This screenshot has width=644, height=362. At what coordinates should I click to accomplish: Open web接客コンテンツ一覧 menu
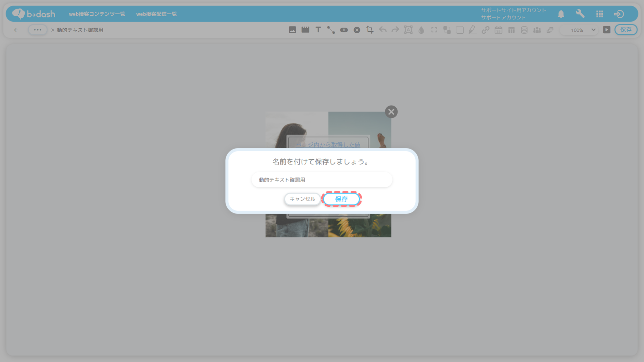(x=97, y=14)
